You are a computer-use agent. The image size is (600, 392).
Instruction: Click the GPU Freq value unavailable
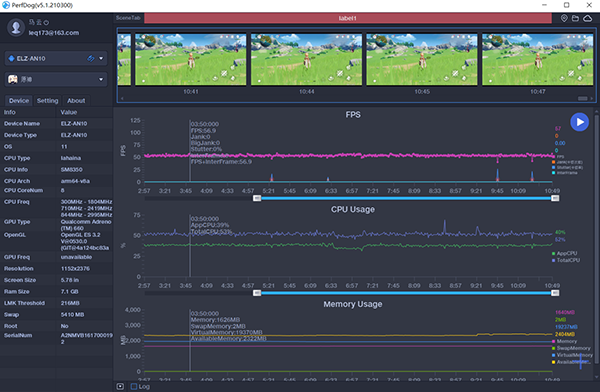tap(76, 257)
